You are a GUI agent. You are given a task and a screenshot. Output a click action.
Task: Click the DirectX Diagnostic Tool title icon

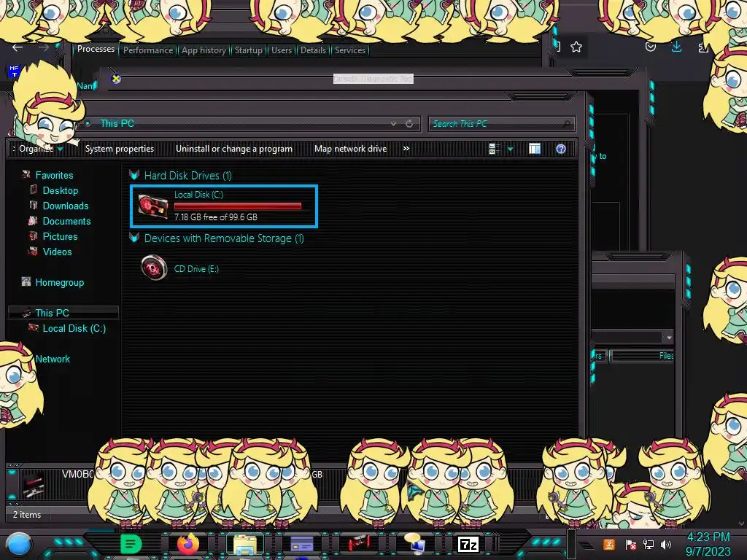coord(116,79)
